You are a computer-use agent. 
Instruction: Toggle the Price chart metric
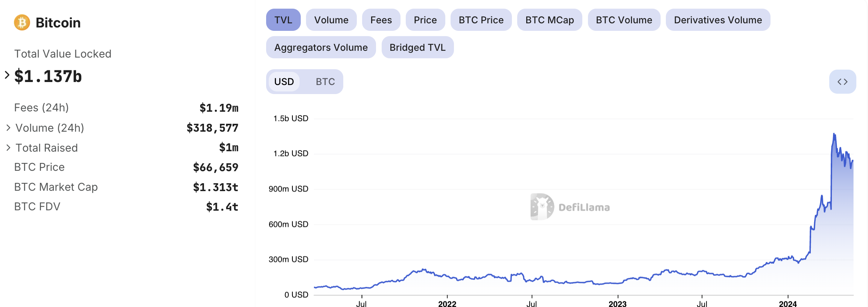coord(425,20)
